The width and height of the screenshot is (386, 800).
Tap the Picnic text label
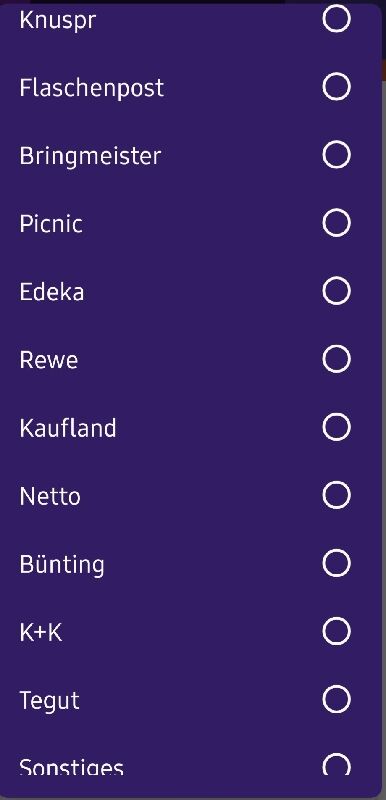point(51,224)
